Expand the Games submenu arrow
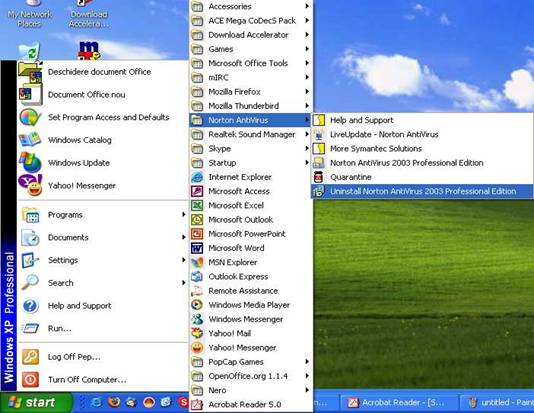The image size is (534, 413). (x=307, y=49)
